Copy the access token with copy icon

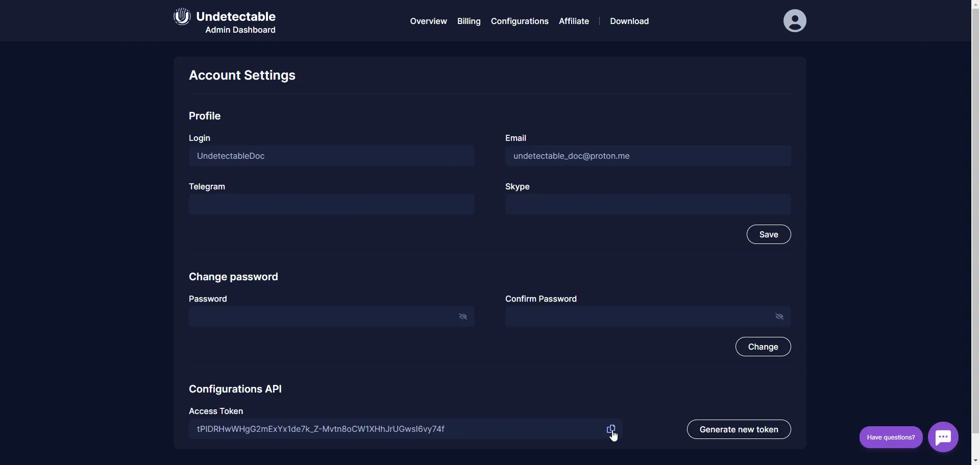611,429
